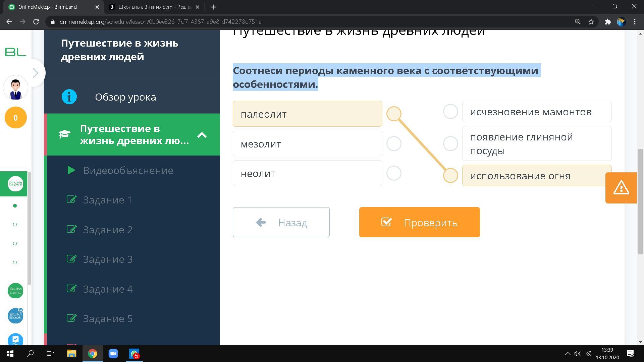Image resolution: width=644 pixels, height=362 pixels.
Task: Click the page vertical scrollbar thumb
Action: click(x=640, y=201)
